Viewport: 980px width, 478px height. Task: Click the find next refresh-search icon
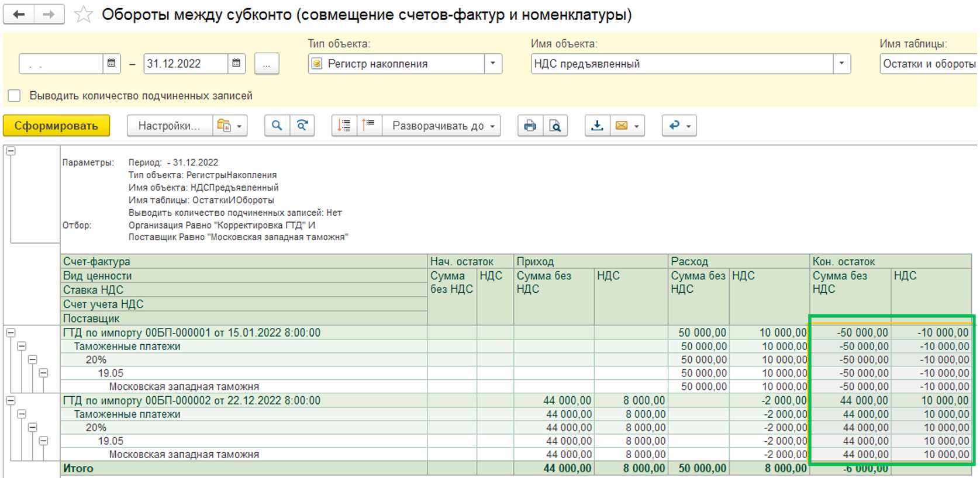coord(302,126)
